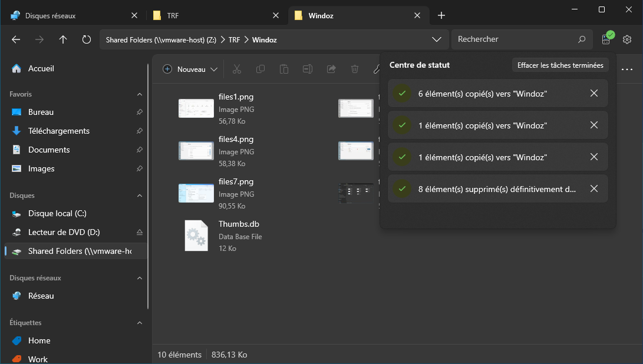Collapse the Favoris sidebar section
Image resolution: width=643 pixels, height=364 pixels.
coord(140,94)
